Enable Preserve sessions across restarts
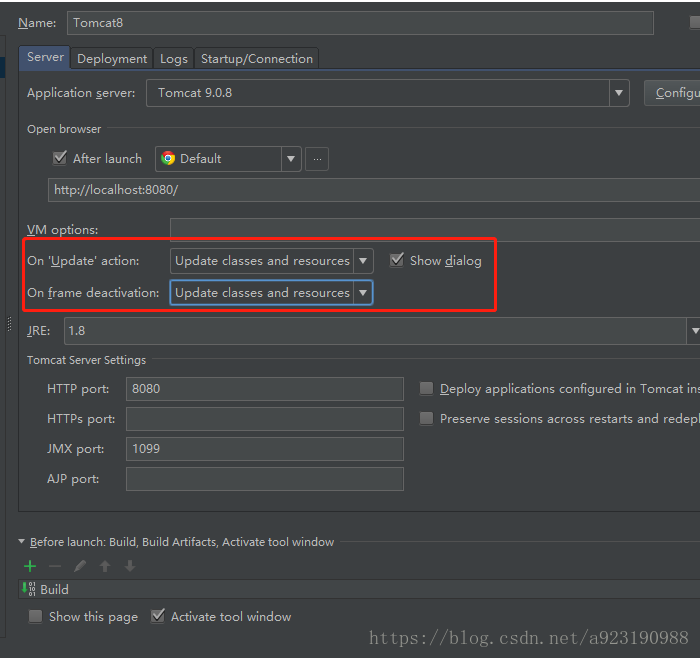Viewport: 700px width, 658px height. pos(426,418)
